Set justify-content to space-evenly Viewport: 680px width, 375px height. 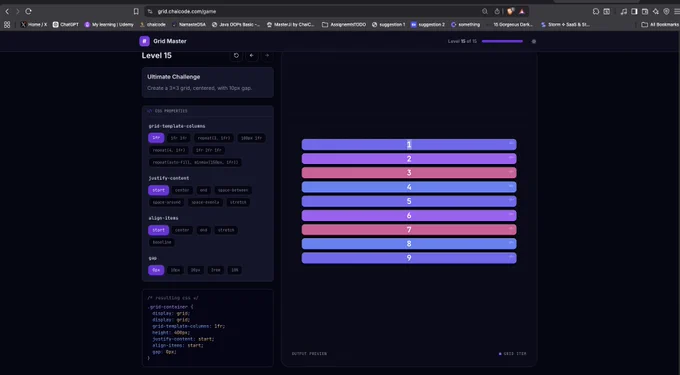point(206,202)
